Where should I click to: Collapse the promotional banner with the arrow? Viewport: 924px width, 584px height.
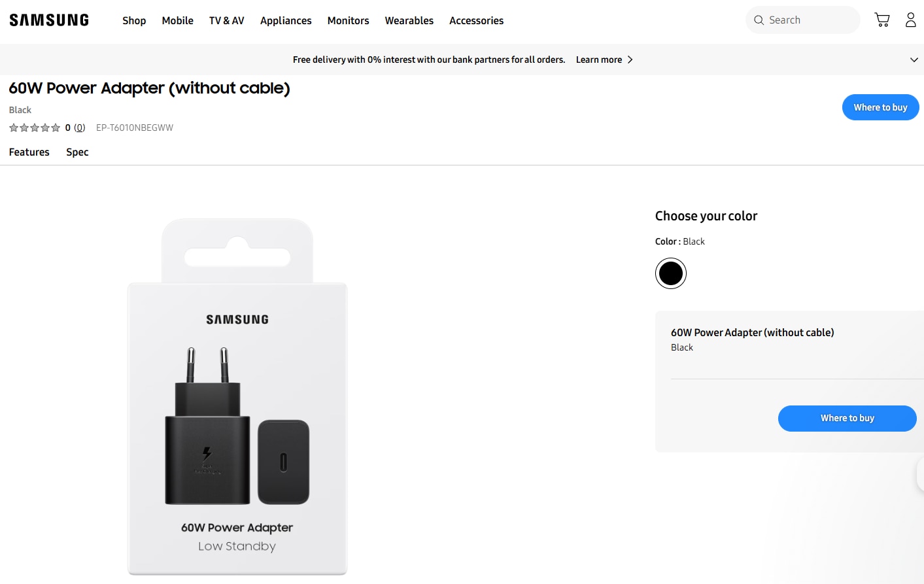pos(914,60)
